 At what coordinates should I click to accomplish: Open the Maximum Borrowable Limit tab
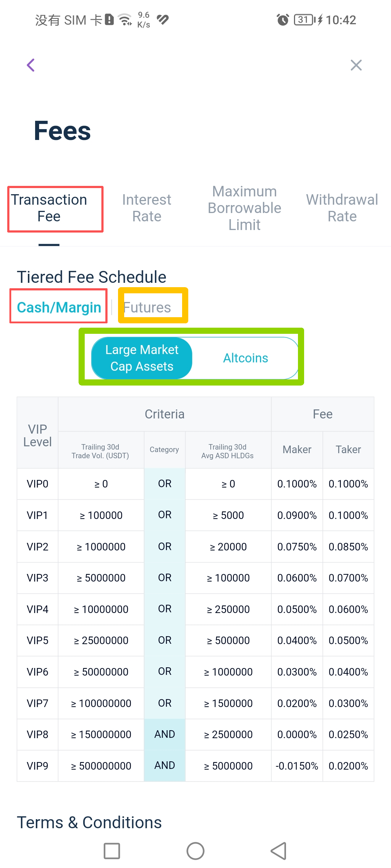(x=244, y=208)
